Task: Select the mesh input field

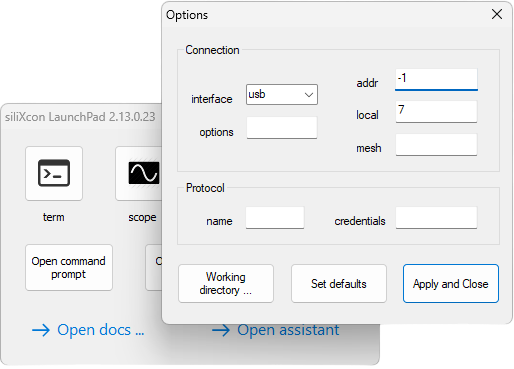Action: pyautogui.click(x=436, y=144)
